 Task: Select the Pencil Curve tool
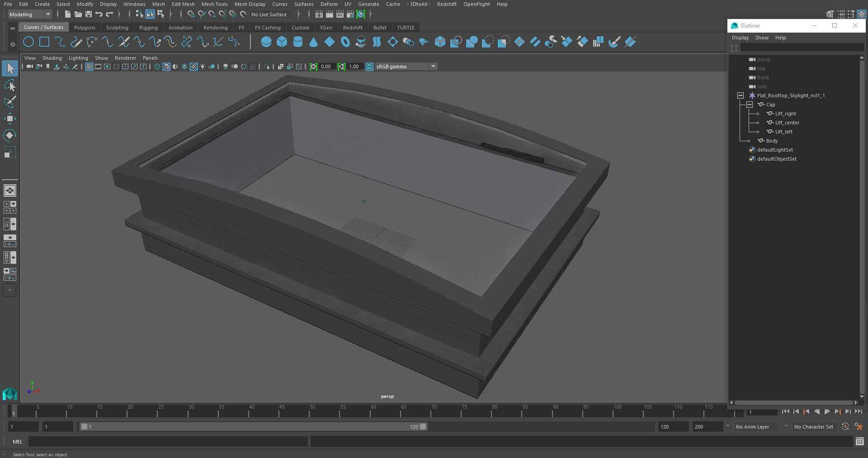pos(76,42)
